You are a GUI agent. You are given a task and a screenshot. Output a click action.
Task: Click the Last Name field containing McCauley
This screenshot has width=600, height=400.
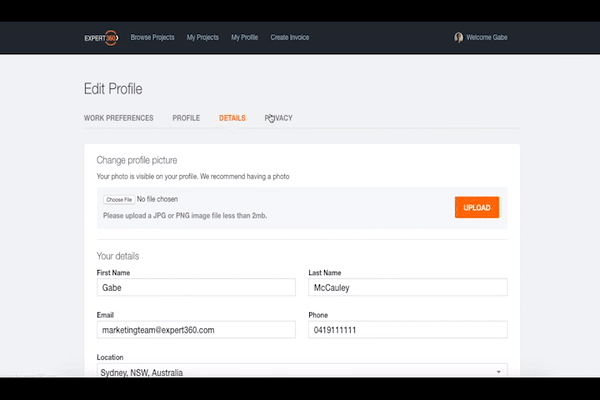pos(407,288)
